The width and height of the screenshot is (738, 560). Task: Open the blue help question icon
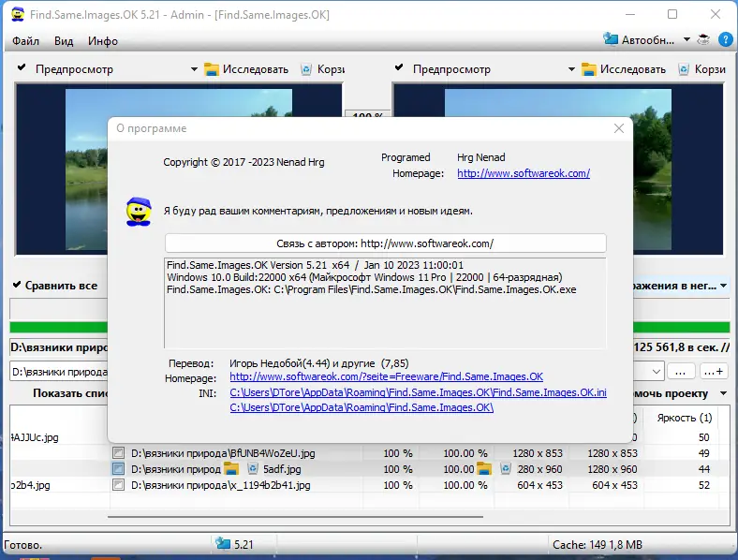[x=725, y=40]
